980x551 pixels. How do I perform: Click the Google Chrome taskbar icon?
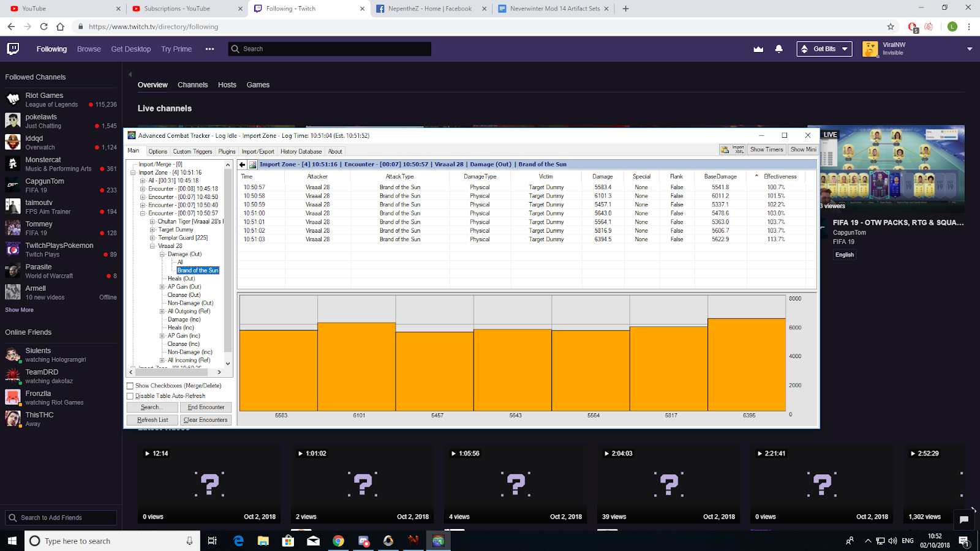click(x=338, y=541)
